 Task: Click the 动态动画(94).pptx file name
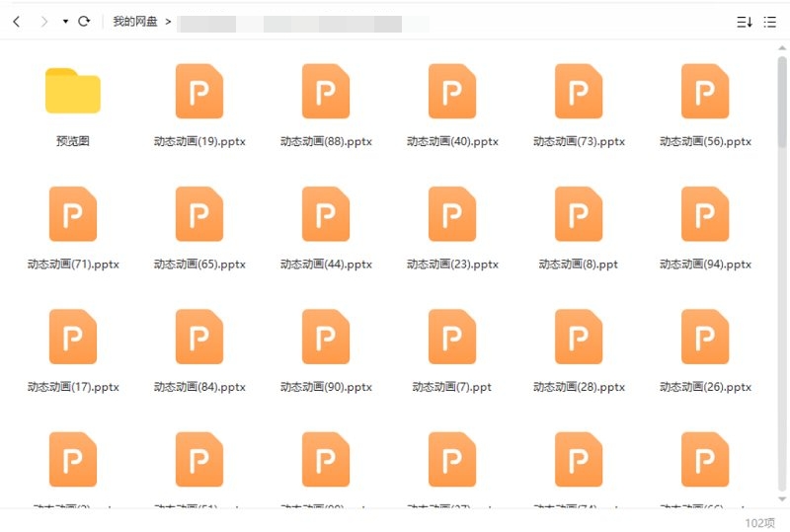705,265
